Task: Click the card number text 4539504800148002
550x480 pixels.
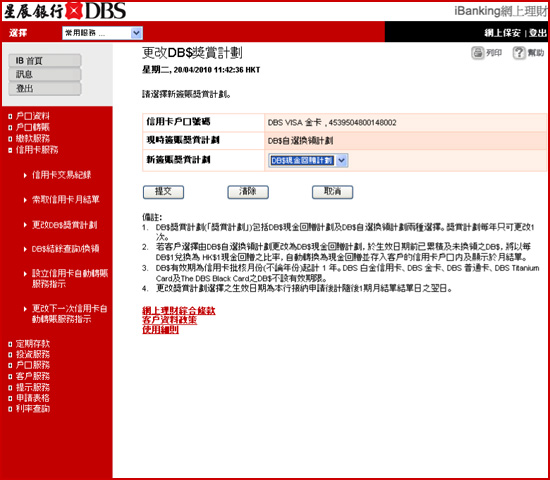Action: pyautogui.click(x=363, y=123)
